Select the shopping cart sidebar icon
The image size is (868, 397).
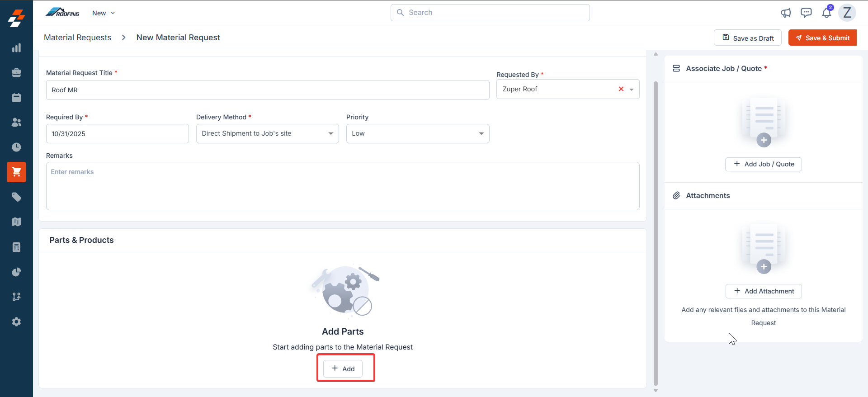(16, 172)
